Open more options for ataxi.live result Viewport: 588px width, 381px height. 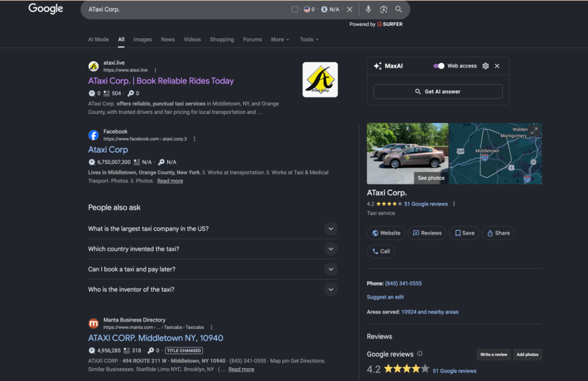[x=155, y=70]
